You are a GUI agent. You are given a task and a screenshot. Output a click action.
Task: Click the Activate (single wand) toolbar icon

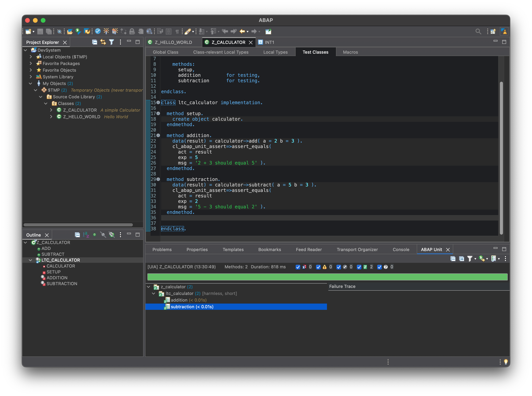106,31
